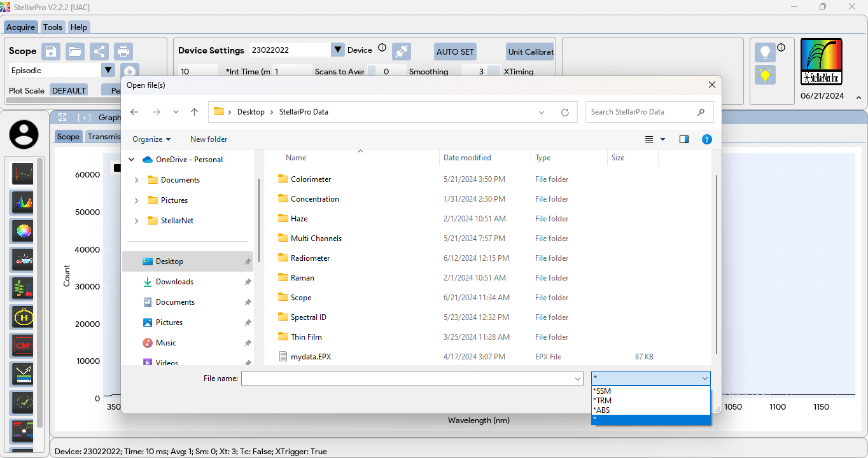The image size is (868, 458).
Task: Pin the Downloads folder in sidebar
Action: pos(247,281)
